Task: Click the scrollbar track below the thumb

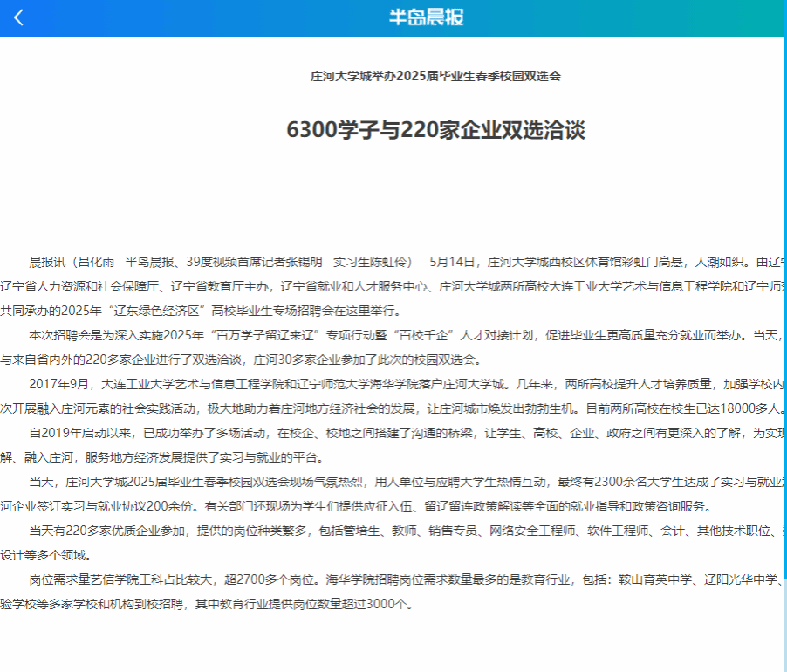Action: pos(784,624)
